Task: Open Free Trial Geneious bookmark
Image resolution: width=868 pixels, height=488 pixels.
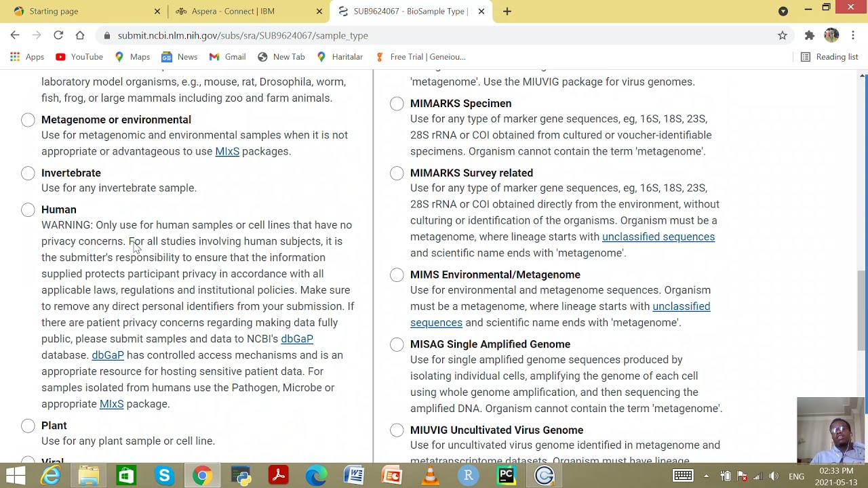Action: tap(420, 57)
